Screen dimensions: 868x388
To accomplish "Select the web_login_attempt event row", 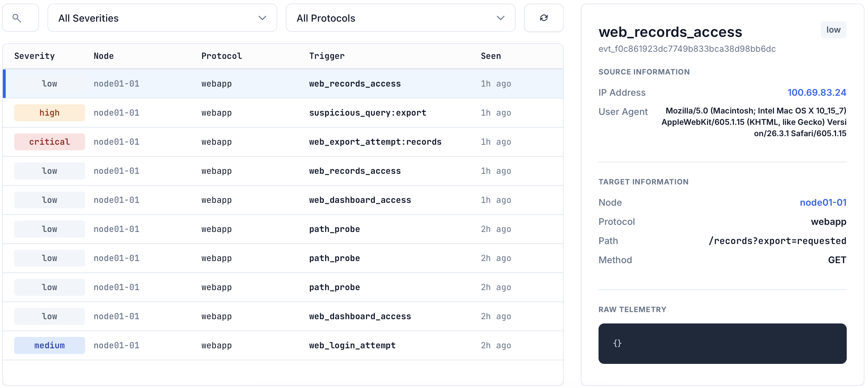I will coord(283,345).
